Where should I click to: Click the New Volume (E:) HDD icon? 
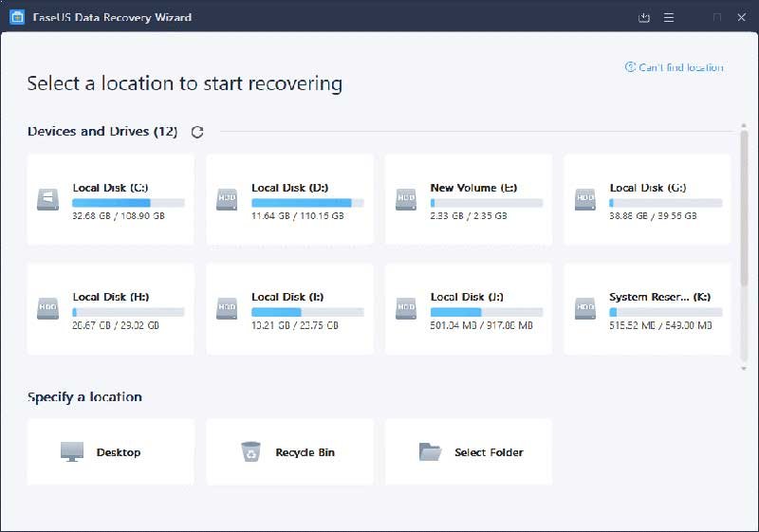pos(406,199)
